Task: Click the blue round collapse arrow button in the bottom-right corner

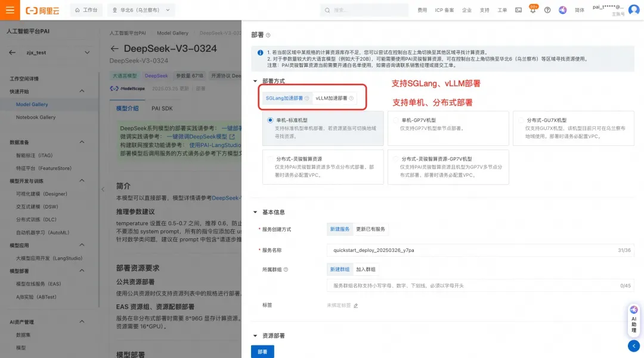Action: [634, 345]
